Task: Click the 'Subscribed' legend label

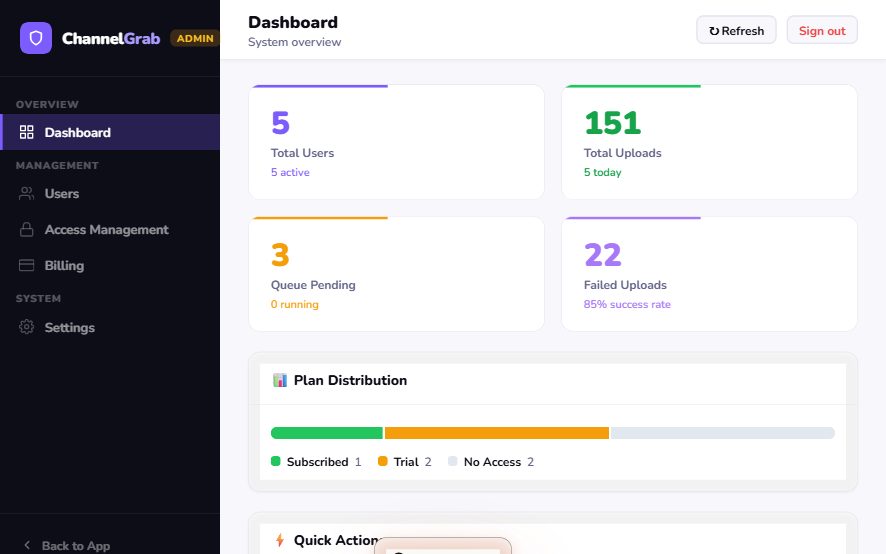Action: [318, 462]
